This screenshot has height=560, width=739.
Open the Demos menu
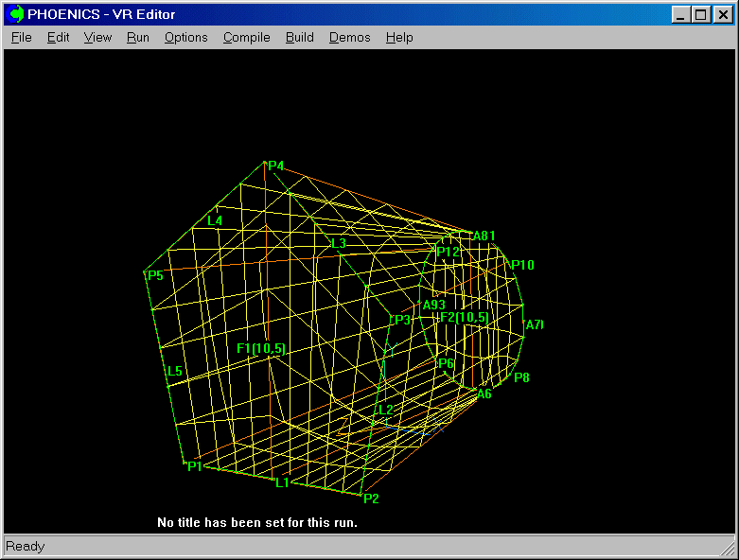point(349,38)
